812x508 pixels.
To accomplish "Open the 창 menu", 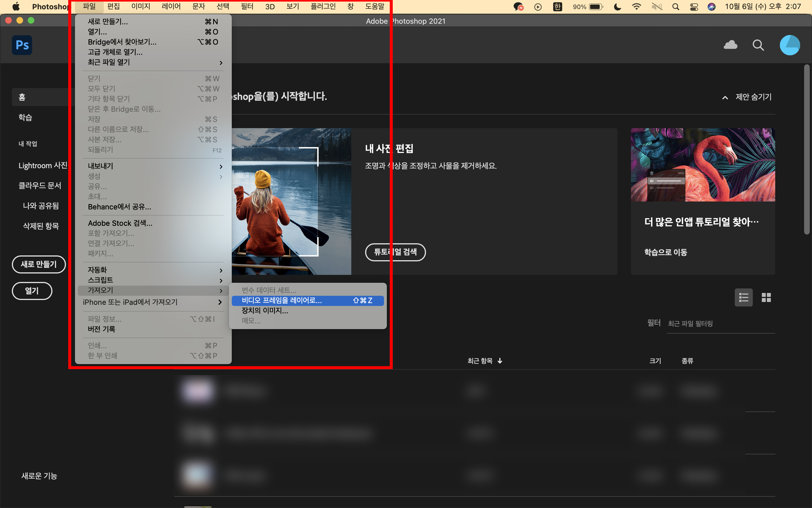I will [x=351, y=6].
